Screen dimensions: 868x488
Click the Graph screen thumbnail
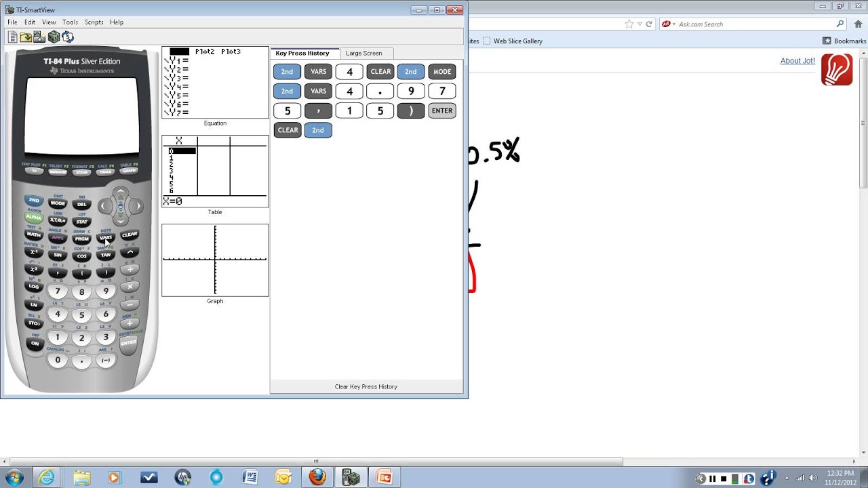[215, 260]
